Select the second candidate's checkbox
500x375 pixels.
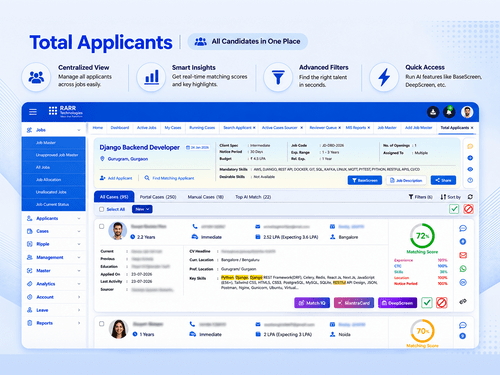click(x=102, y=324)
